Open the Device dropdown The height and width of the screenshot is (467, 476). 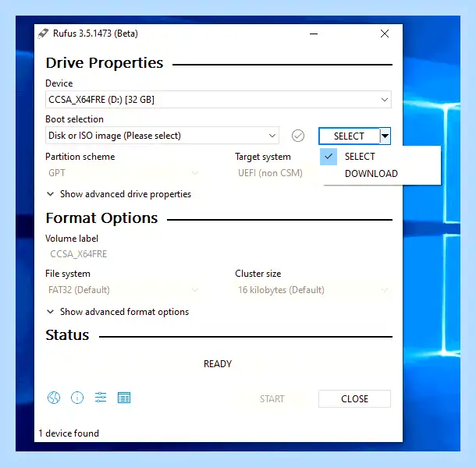tap(218, 100)
